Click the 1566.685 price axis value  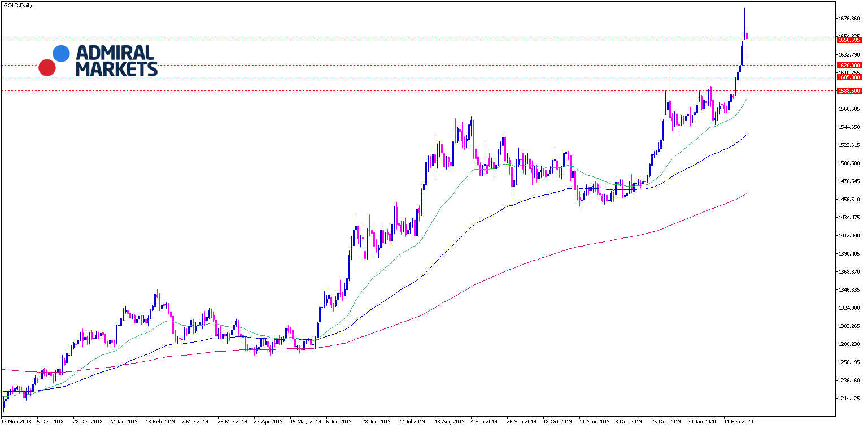849,109
